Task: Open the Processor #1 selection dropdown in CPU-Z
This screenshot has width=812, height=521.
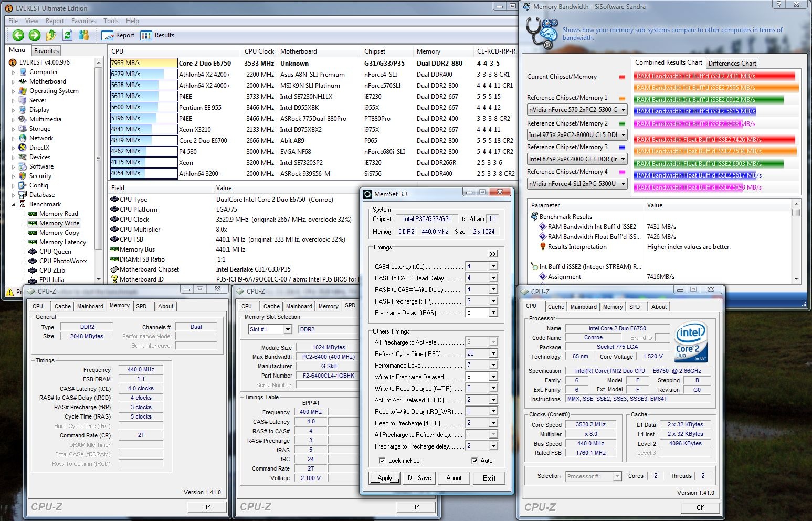Action: (617, 476)
